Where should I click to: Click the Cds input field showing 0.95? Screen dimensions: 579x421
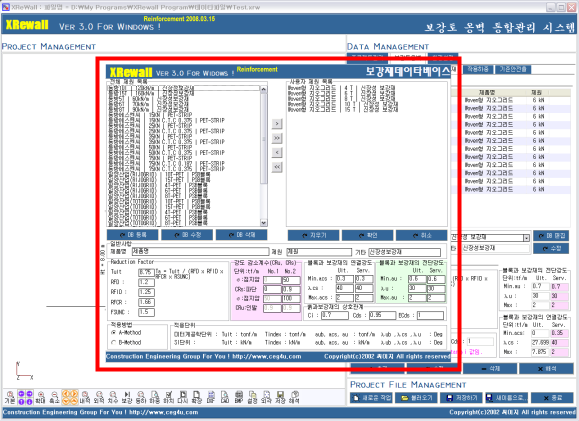click(x=382, y=315)
